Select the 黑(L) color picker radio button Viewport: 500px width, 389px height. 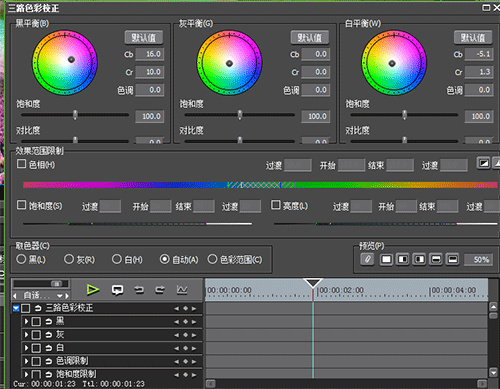pyautogui.click(x=21, y=259)
